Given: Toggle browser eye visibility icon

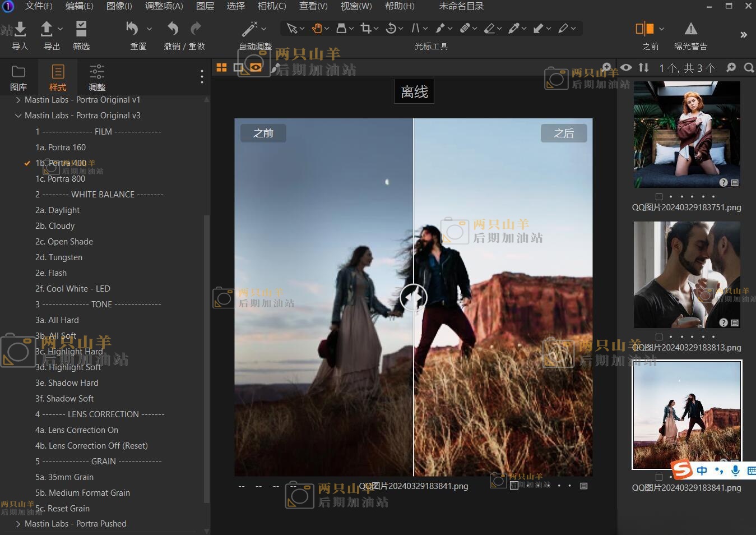Looking at the screenshot, I should click(x=626, y=68).
